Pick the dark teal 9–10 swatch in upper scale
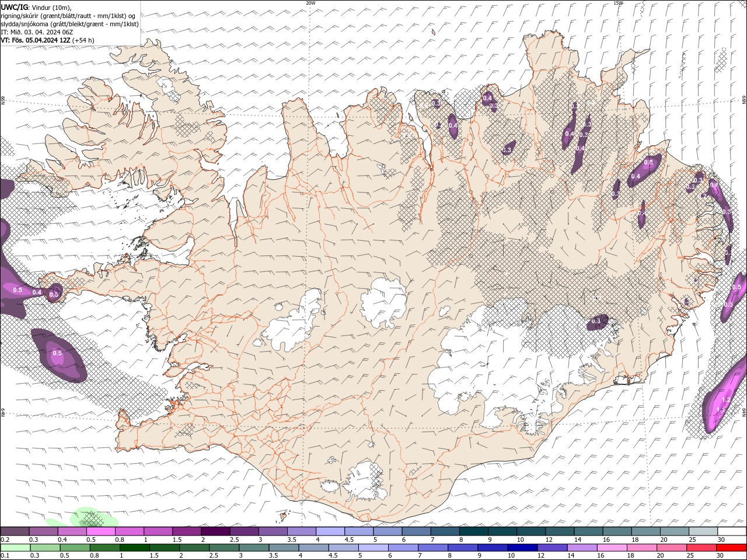The height and width of the screenshot is (560, 747). pos(502,531)
